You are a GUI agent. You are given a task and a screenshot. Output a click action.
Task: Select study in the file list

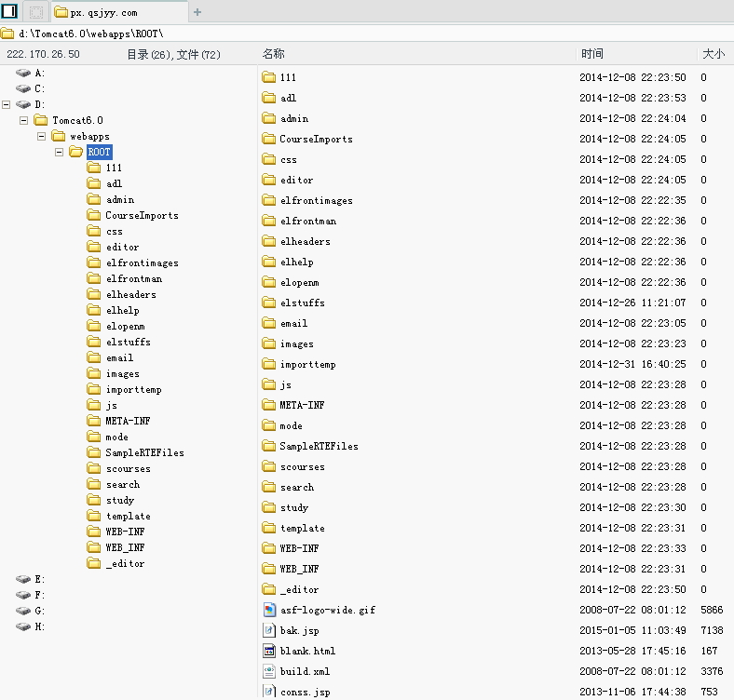point(294,507)
